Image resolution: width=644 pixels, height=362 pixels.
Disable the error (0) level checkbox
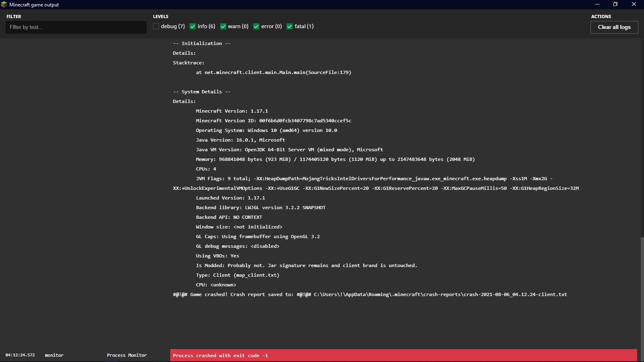pos(256,27)
